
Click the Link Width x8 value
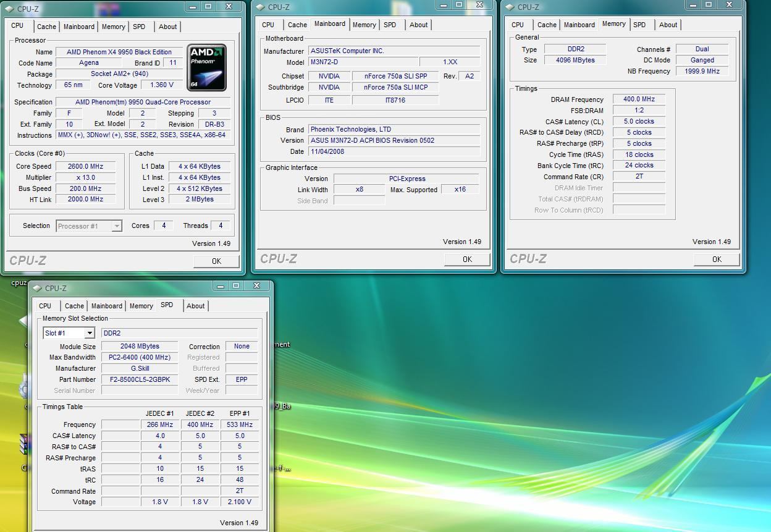pos(360,190)
